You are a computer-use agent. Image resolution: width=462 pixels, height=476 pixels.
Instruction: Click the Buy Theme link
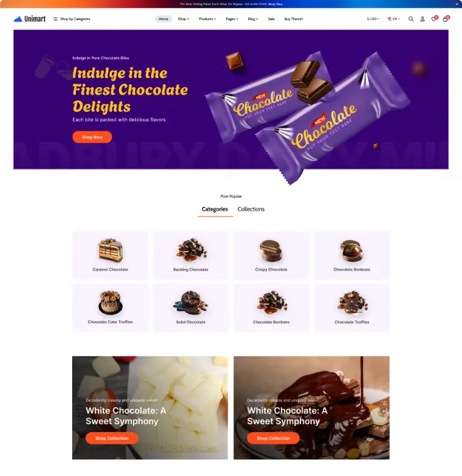click(x=294, y=19)
